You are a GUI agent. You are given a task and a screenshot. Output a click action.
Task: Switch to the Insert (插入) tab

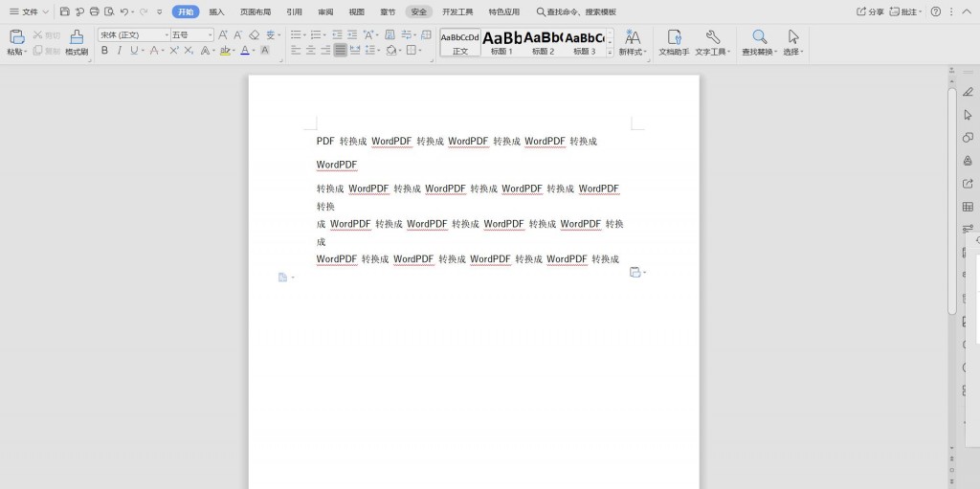(216, 11)
